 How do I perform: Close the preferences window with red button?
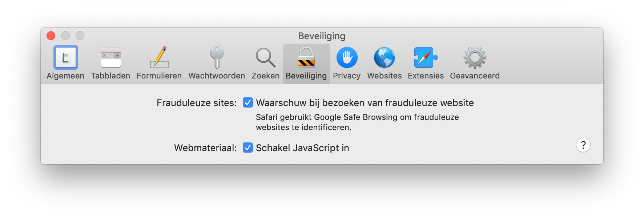51,36
